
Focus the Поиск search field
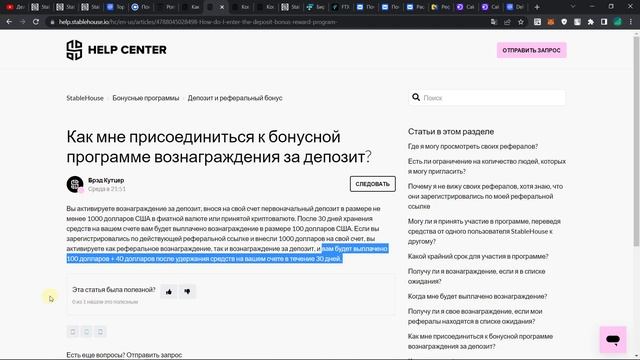pyautogui.click(x=487, y=98)
